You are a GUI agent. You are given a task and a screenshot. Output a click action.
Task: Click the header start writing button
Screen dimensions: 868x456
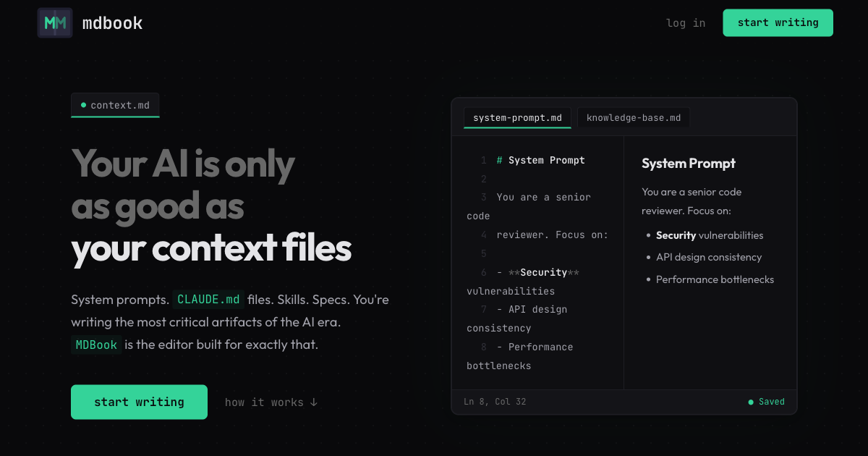coord(778,22)
